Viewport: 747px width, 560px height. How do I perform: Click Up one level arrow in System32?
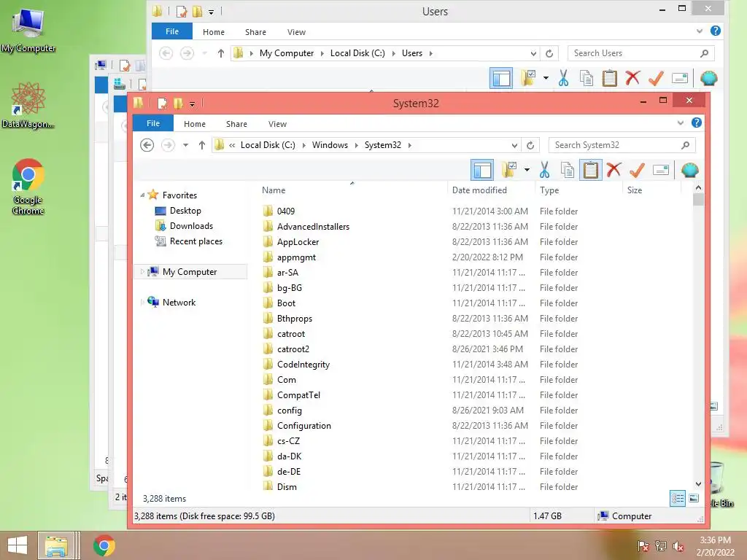click(x=202, y=145)
